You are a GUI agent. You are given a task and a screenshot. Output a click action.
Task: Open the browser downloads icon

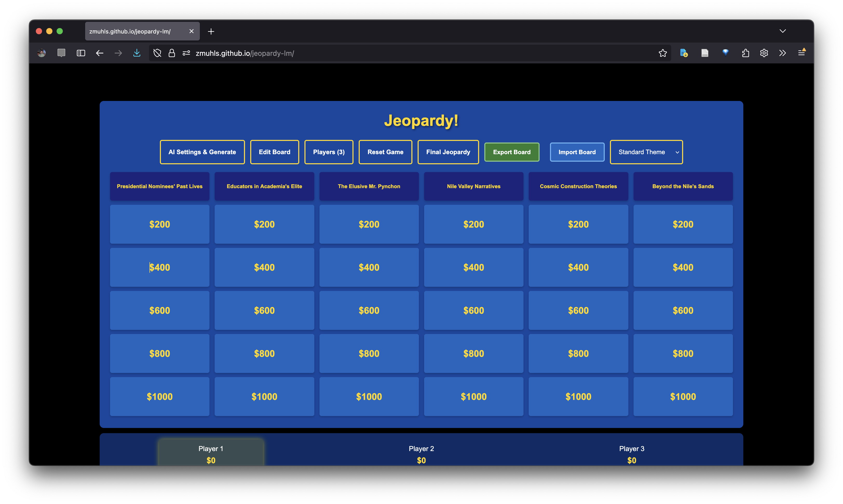[137, 53]
